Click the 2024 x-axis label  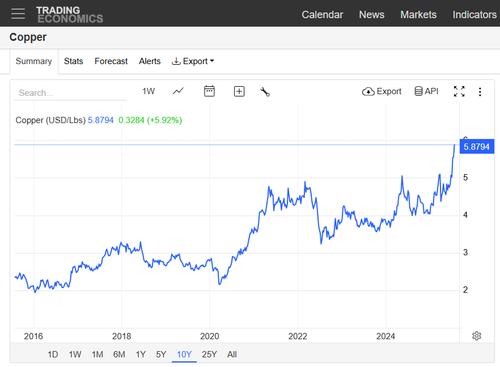(386, 336)
